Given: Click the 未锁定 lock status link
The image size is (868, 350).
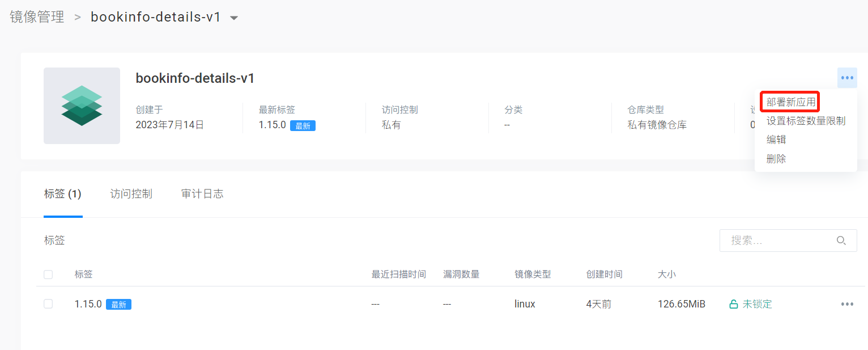Looking at the screenshot, I should pos(757,304).
